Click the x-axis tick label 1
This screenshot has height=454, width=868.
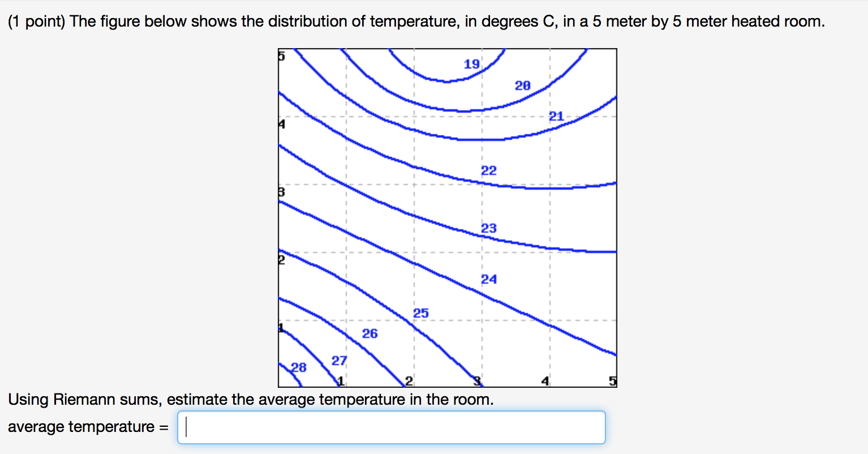coord(342,381)
